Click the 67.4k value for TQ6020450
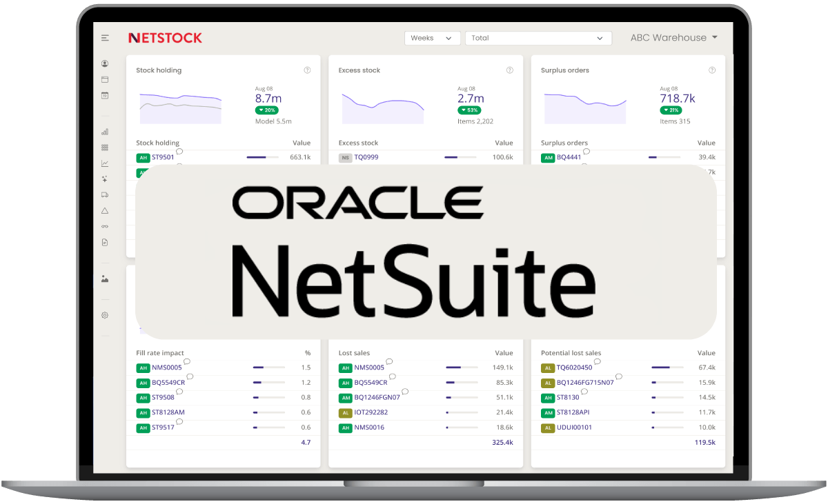This screenshot has width=828, height=504. click(x=707, y=368)
